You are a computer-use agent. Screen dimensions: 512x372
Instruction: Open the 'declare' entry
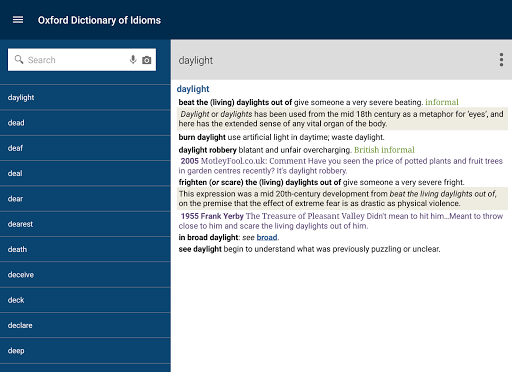[85, 325]
